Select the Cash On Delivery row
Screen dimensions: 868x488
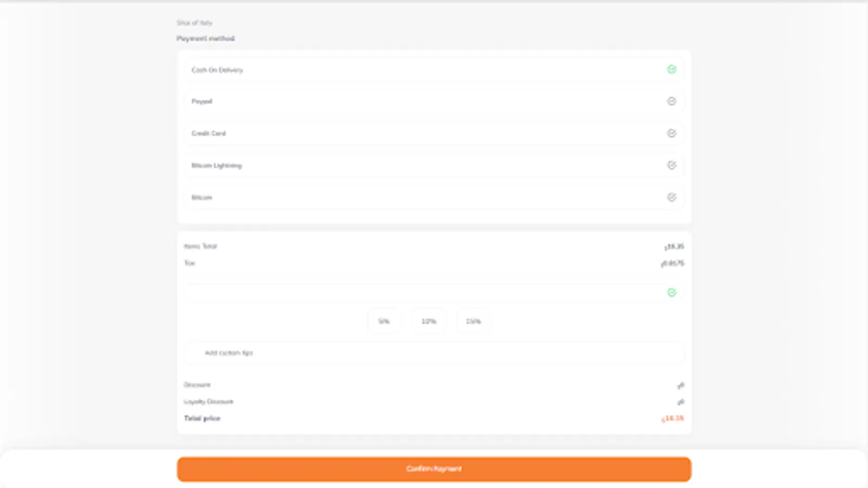[380, 69]
